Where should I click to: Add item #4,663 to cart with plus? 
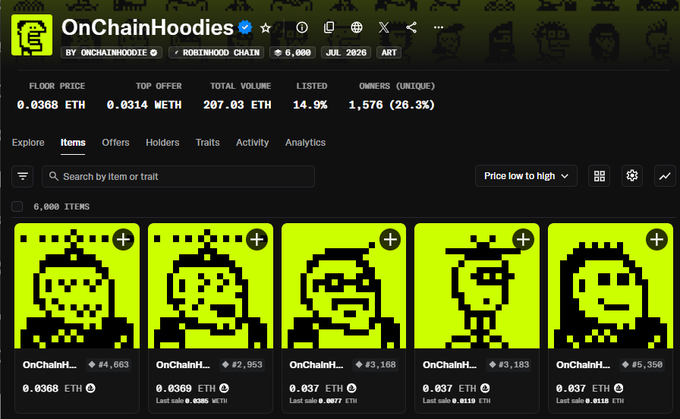pos(124,239)
